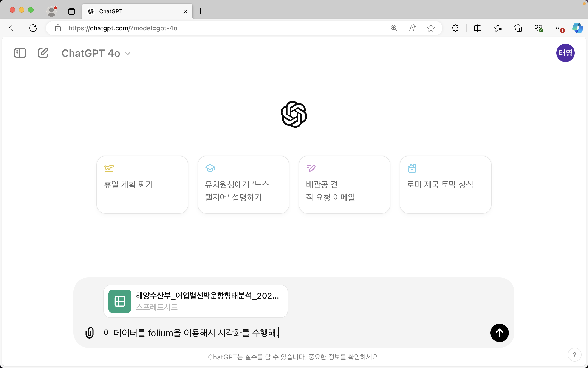This screenshot has height=368, width=588.
Task: Click the airplane icon on holiday card
Action: pyautogui.click(x=109, y=168)
